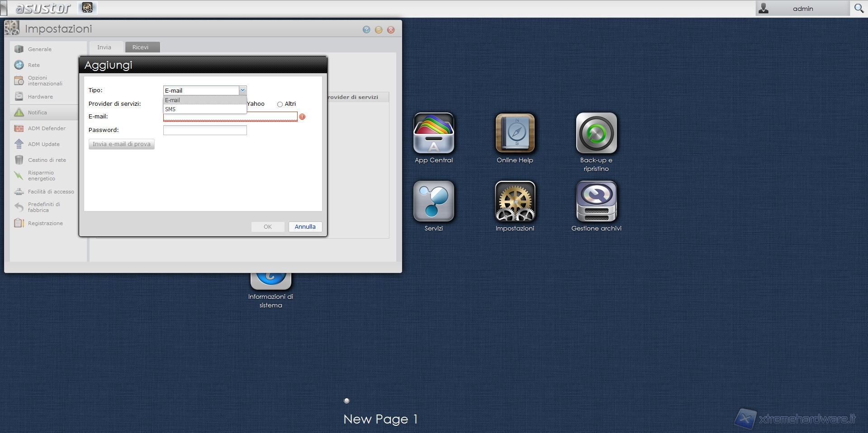
Task: Switch to the Invia tab
Action: click(104, 47)
